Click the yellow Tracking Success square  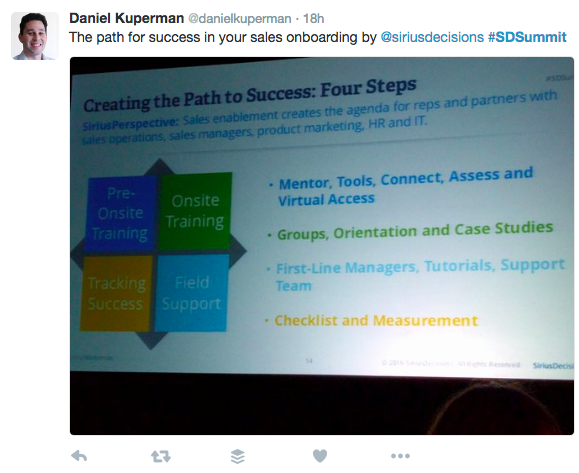pos(116,293)
